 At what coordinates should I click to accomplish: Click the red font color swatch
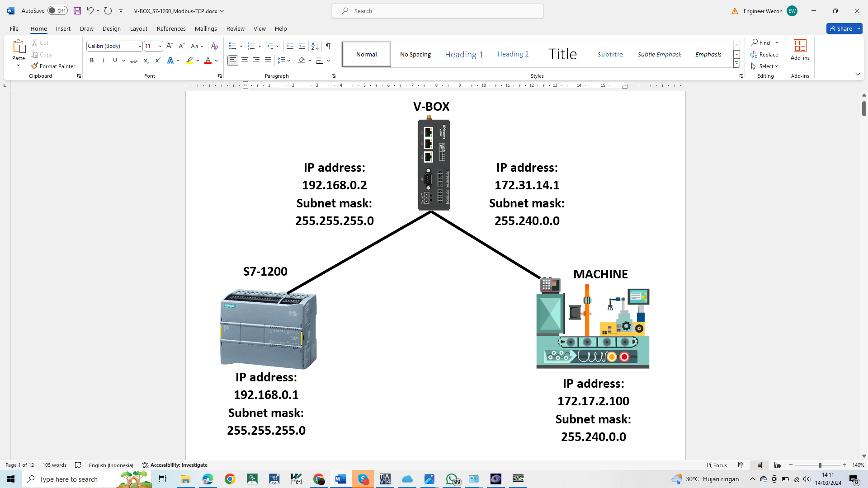click(x=208, y=61)
